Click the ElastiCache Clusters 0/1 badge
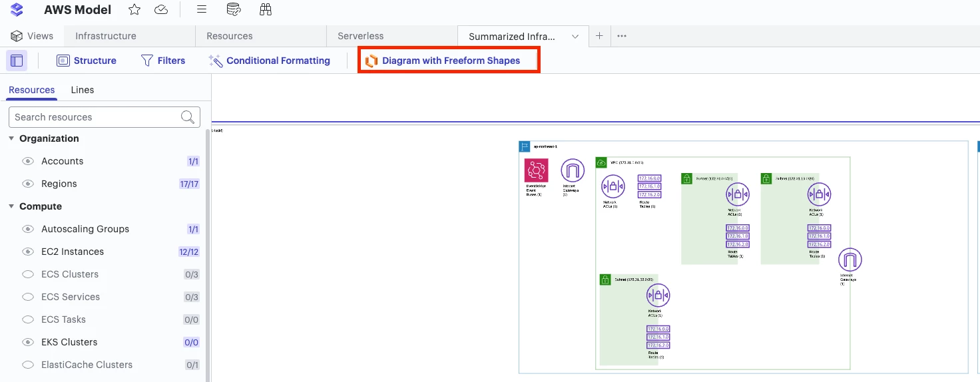This screenshot has height=382, width=980. pos(192,365)
